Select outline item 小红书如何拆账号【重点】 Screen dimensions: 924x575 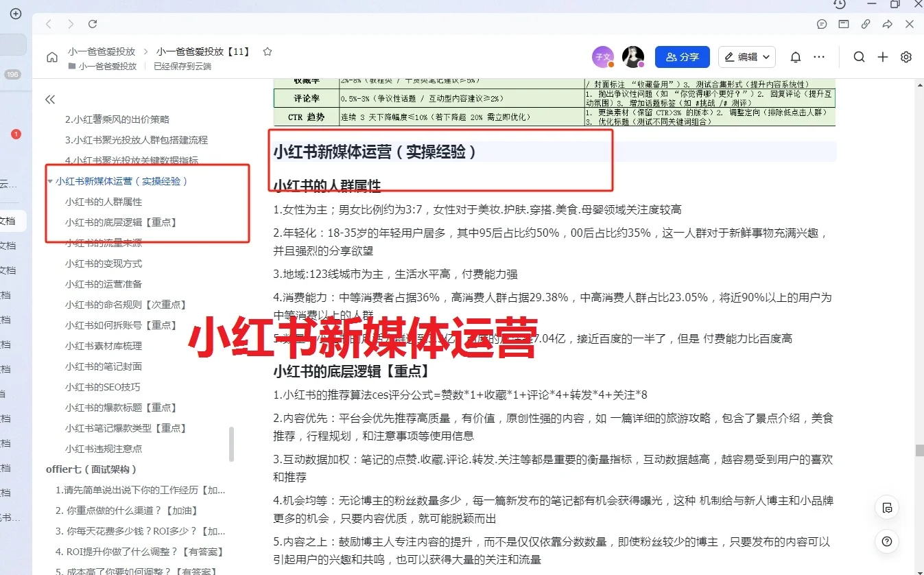point(121,325)
